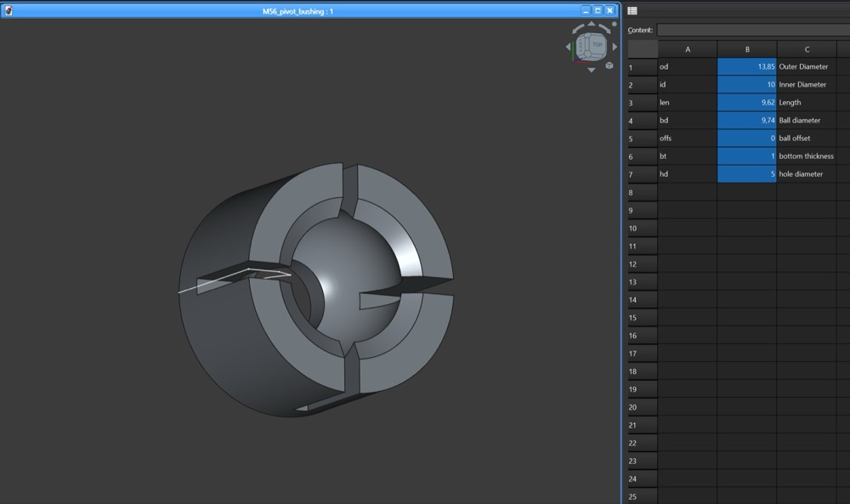
Task: Click navigation cube right arrow
Action: (615, 47)
